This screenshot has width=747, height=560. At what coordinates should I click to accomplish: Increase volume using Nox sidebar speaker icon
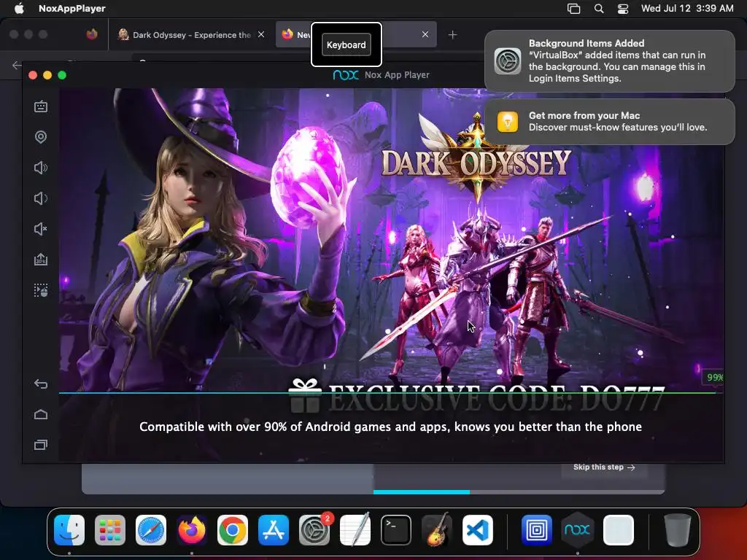click(41, 168)
